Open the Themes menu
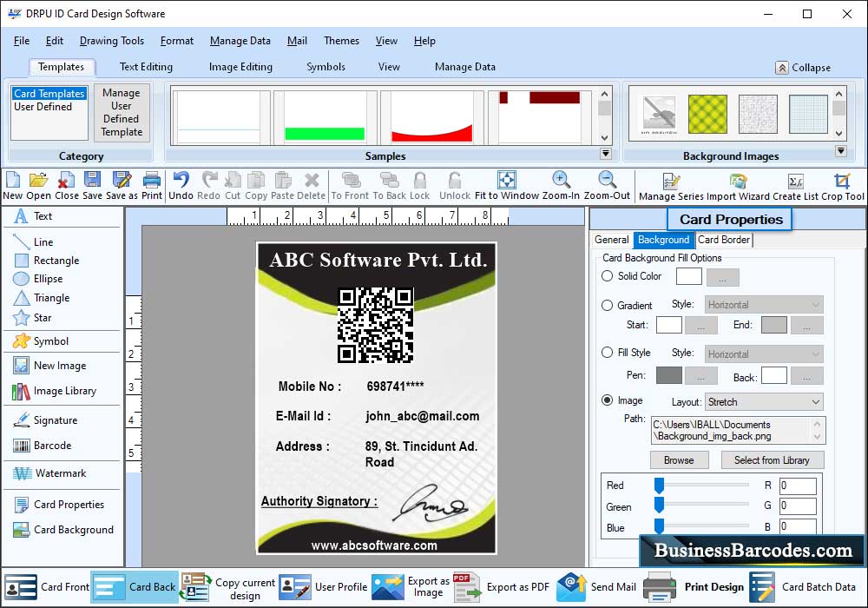868x608 pixels. (x=341, y=41)
